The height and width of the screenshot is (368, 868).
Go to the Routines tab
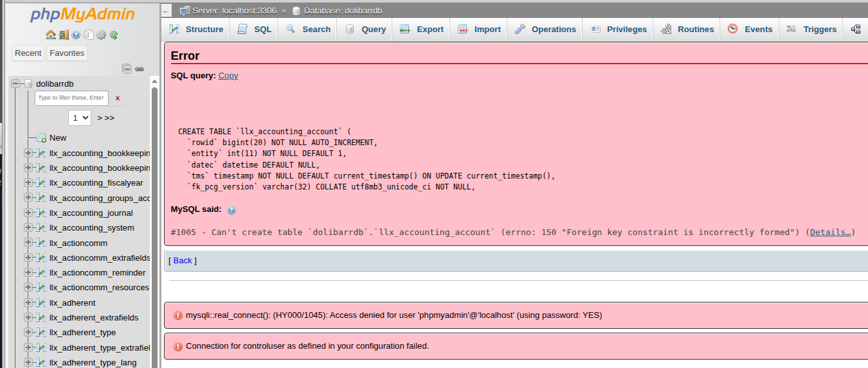[x=687, y=29]
